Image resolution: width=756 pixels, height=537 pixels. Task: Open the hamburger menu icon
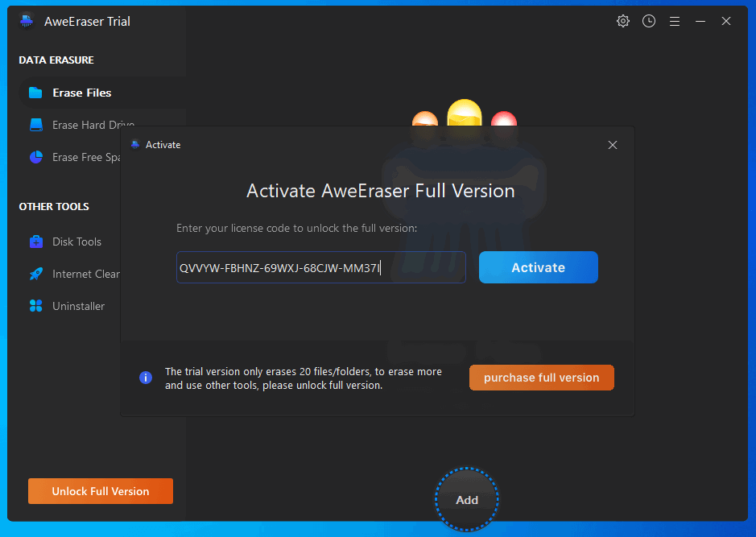(675, 21)
